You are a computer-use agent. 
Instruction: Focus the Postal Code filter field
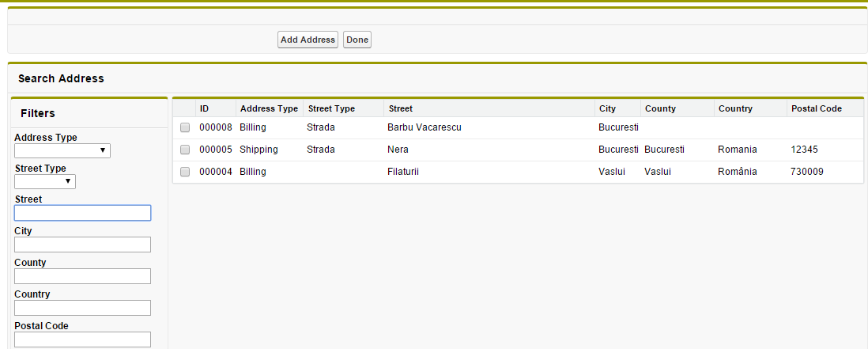pyautogui.click(x=82, y=340)
